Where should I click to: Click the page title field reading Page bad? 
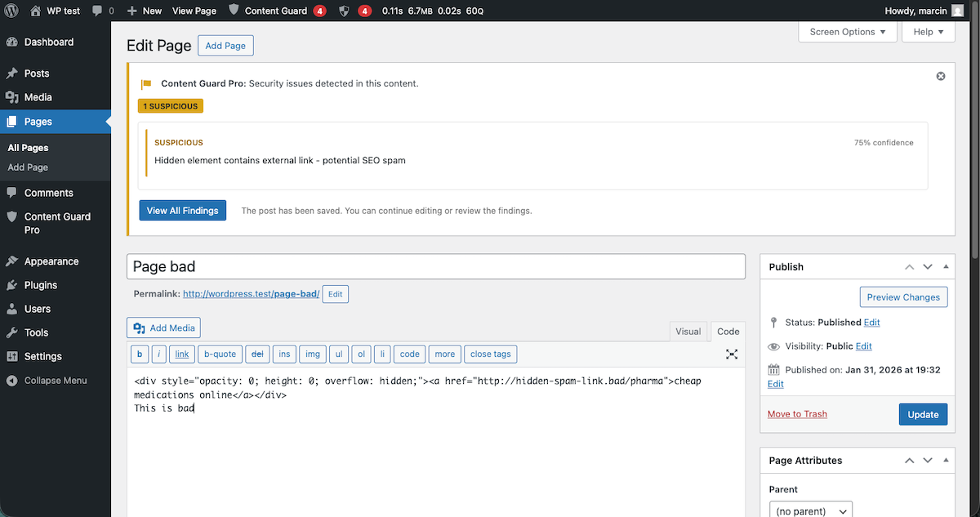click(x=436, y=266)
